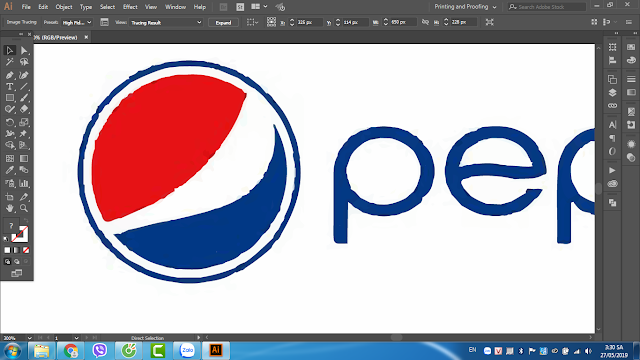This screenshot has width=640, height=360.
Task: Click the Windows Start button
Action: pyautogui.click(x=12, y=351)
